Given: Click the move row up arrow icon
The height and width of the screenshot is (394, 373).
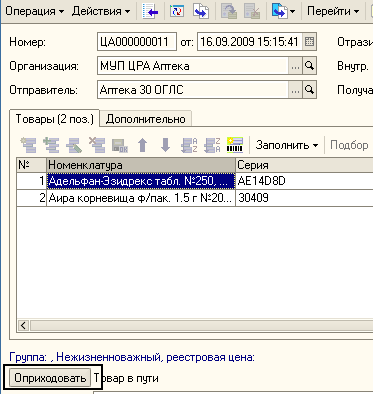Looking at the screenshot, I should coord(142,145).
